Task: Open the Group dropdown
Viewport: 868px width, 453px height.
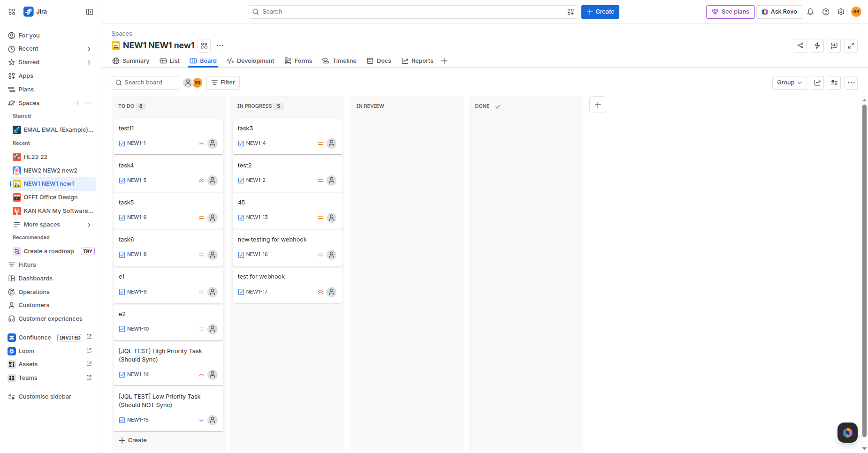Action: pos(790,83)
